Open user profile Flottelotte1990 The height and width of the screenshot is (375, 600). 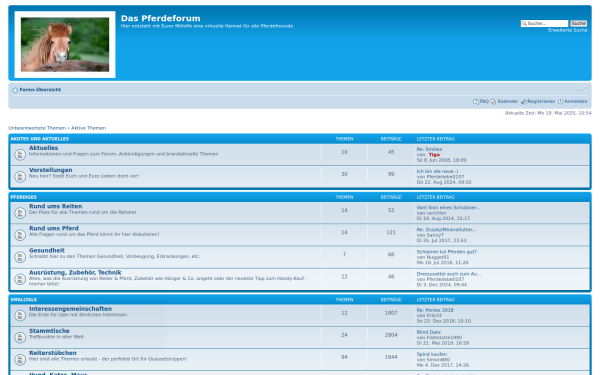click(444, 338)
